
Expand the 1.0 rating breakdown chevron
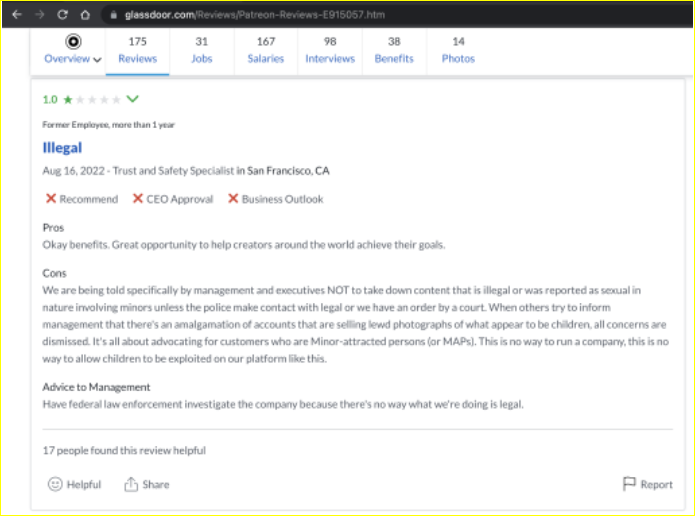[133, 99]
